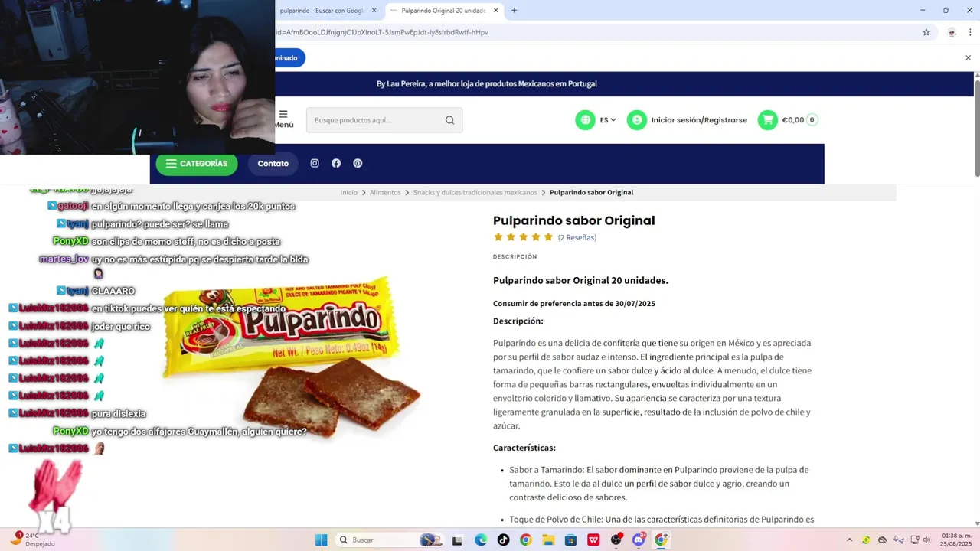Click the 'pura dislexia' chat message

point(119,413)
